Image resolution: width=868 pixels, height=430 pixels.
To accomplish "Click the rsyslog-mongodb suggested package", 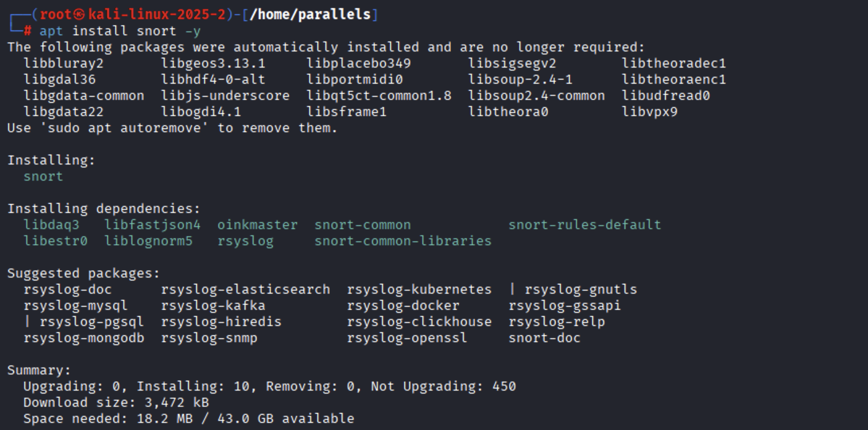I will pyautogui.click(x=83, y=338).
